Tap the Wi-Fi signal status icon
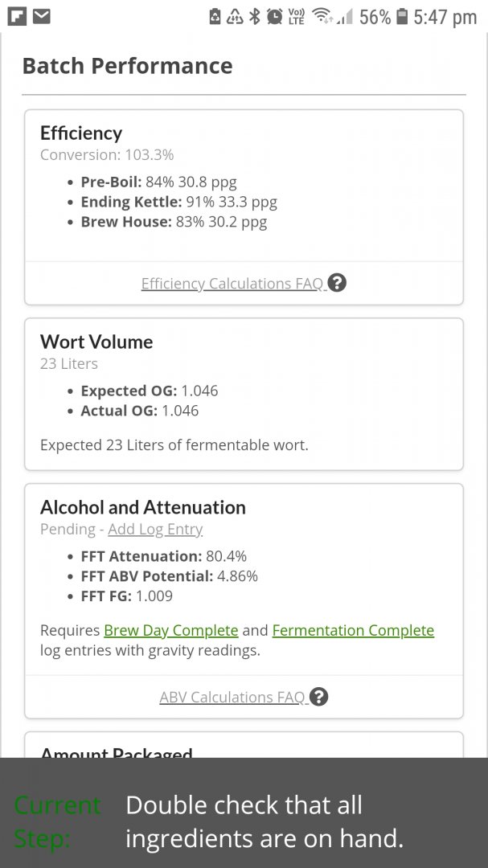 [322, 17]
